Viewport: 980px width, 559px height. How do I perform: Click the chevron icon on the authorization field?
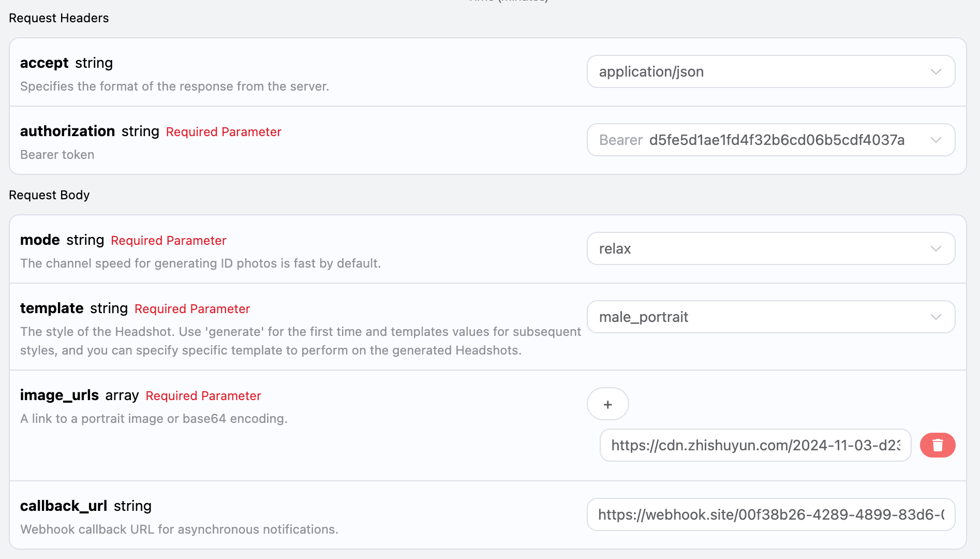coord(936,140)
